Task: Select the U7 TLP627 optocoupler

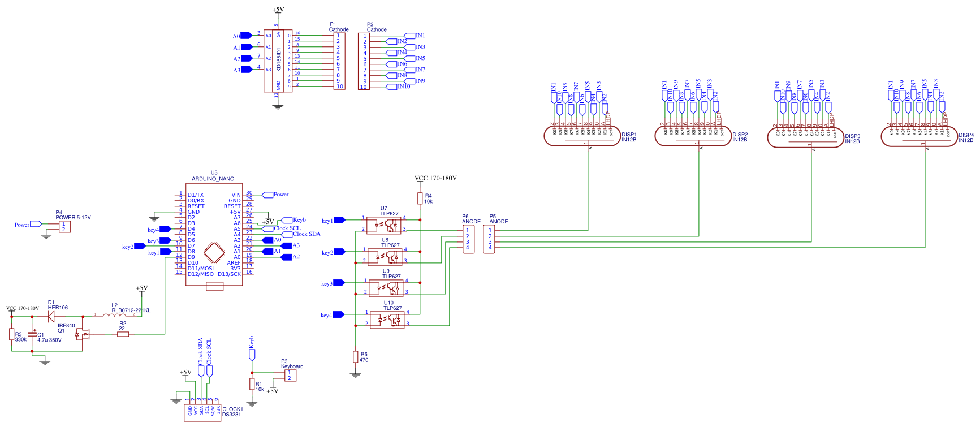Action: pos(385,226)
